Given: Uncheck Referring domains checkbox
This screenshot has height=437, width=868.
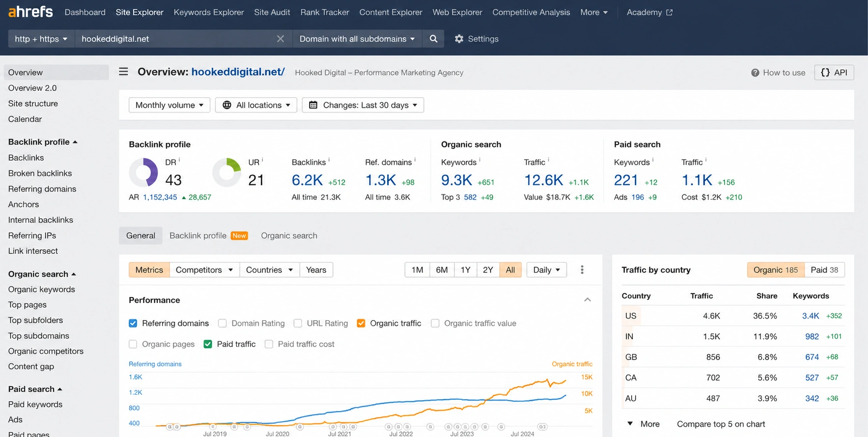Looking at the screenshot, I should (x=133, y=323).
